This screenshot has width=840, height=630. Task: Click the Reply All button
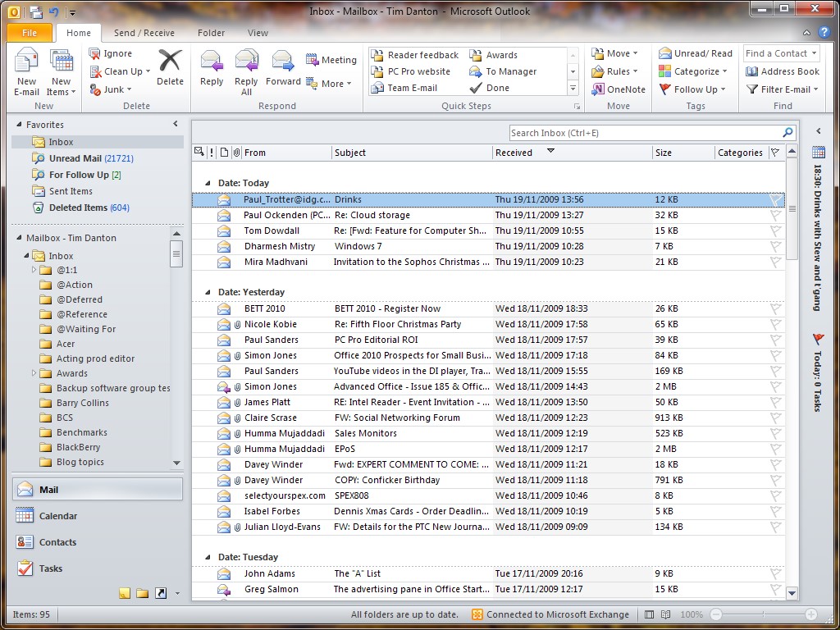(246, 72)
